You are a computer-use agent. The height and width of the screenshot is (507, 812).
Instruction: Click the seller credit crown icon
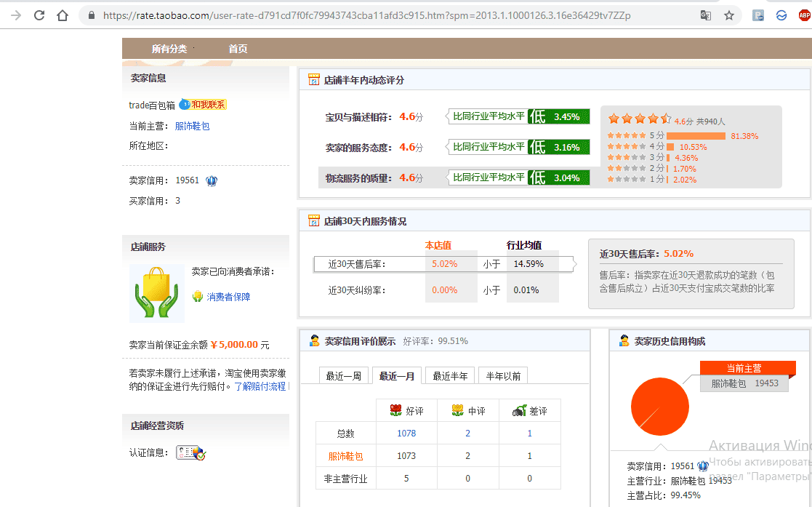[x=212, y=181]
